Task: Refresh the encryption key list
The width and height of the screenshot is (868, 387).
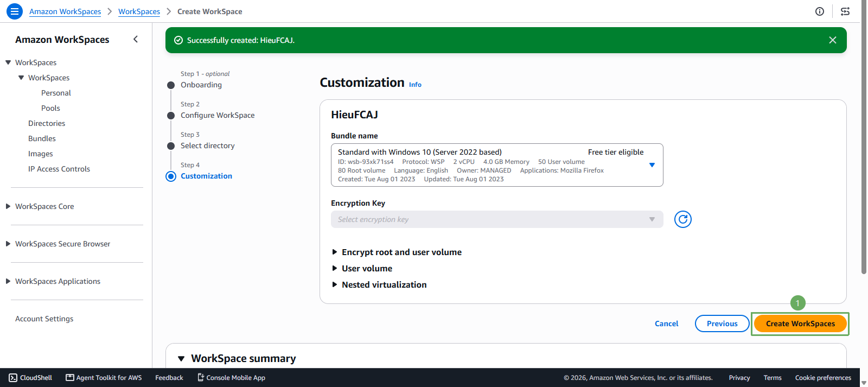Action: pyautogui.click(x=683, y=219)
